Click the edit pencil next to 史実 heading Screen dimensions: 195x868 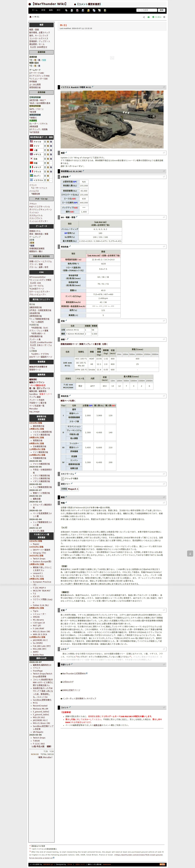66,610
